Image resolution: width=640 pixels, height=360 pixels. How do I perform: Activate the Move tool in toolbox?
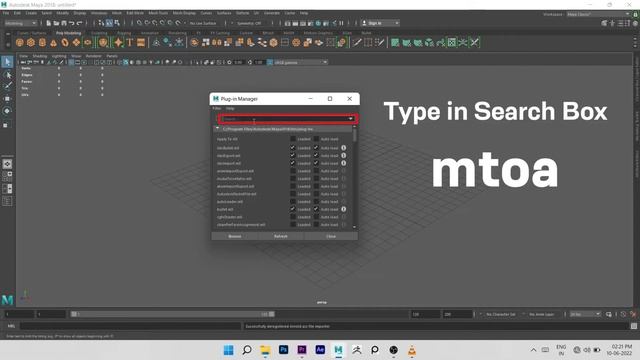pyautogui.click(x=7, y=98)
